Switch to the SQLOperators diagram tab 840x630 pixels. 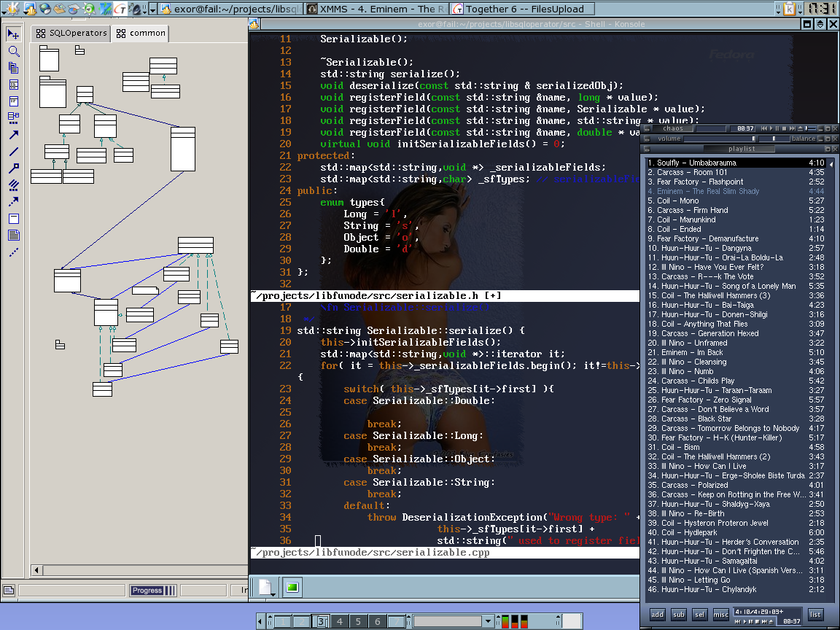(71, 33)
